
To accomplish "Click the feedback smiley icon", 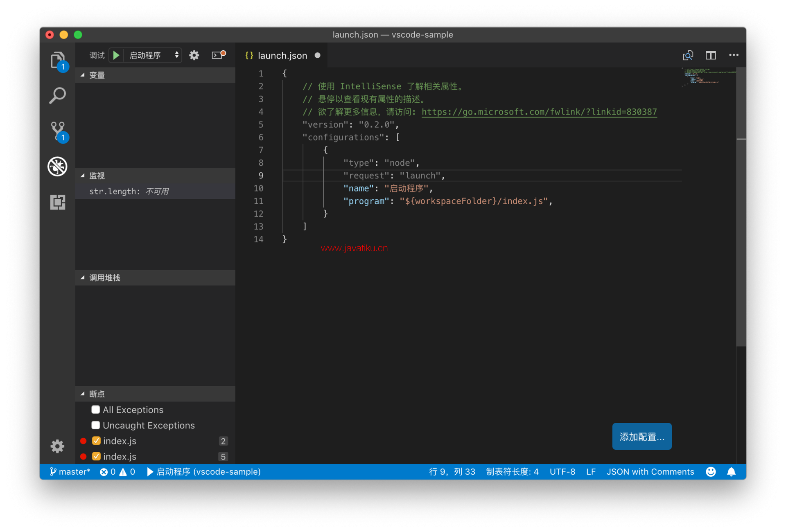I will click(711, 472).
